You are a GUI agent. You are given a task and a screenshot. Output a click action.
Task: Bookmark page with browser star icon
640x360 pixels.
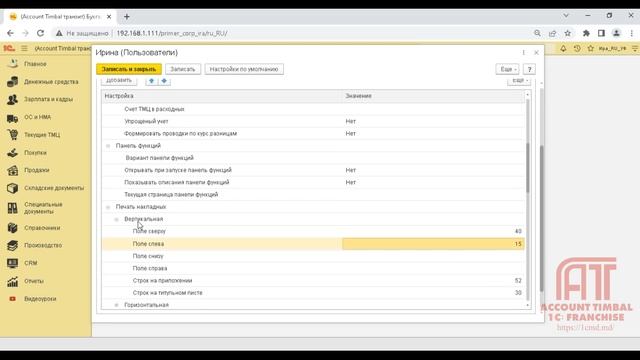pos(568,33)
